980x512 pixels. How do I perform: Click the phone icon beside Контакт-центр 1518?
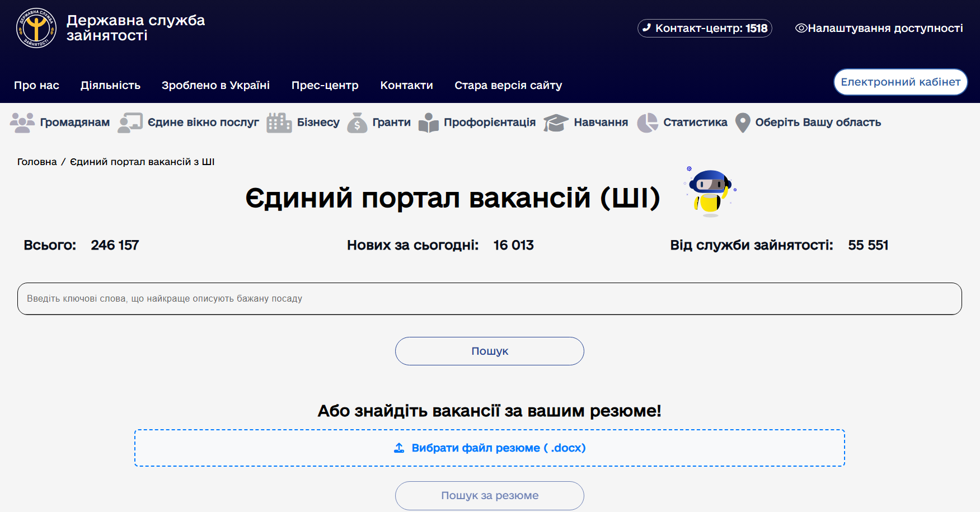pos(649,28)
